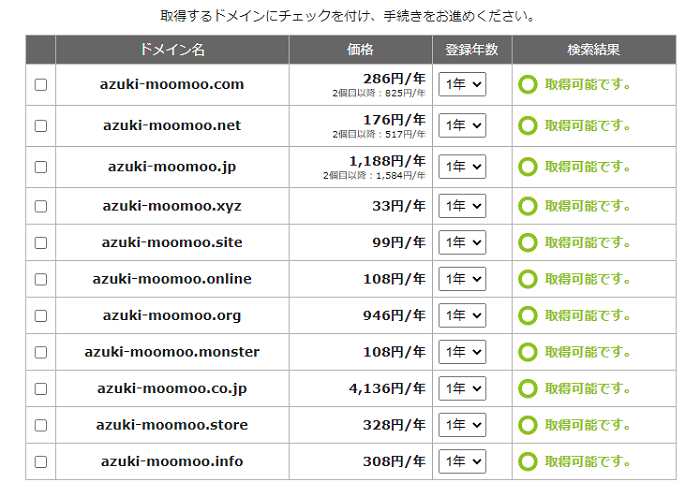Open registration years dropdown for .com domain

pos(462,84)
